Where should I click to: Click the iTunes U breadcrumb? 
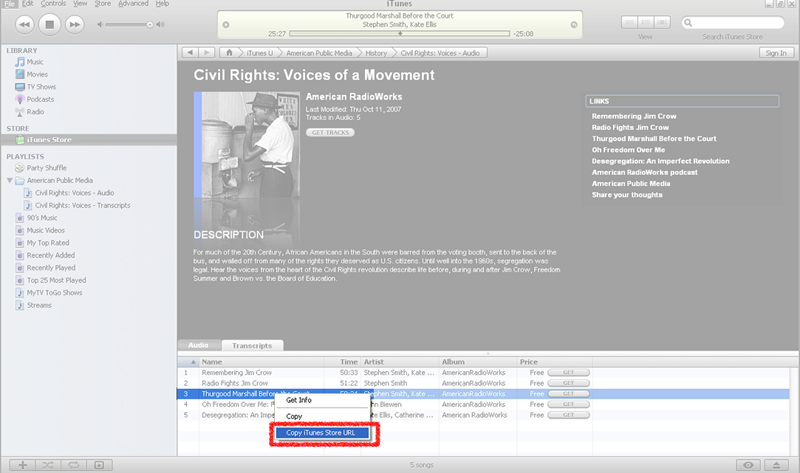coord(260,53)
